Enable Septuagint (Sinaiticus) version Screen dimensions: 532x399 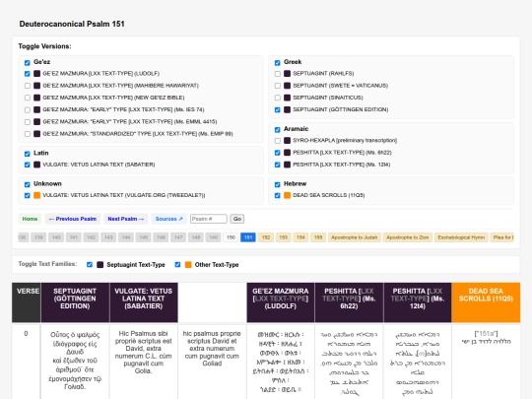pyautogui.click(x=277, y=98)
